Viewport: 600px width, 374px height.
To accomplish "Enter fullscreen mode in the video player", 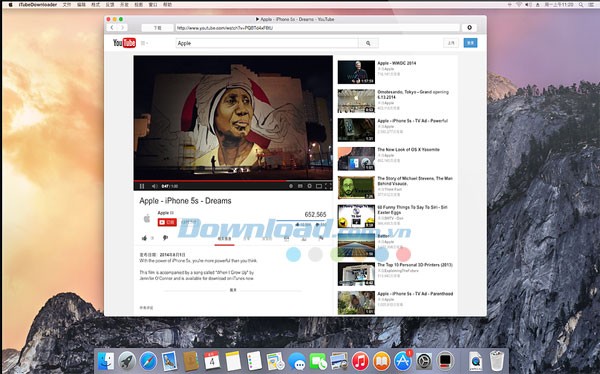I will pos(328,186).
